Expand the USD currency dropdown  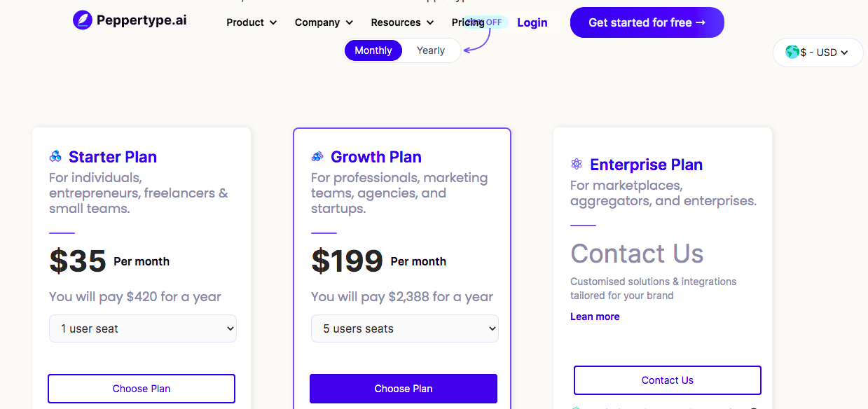[818, 53]
